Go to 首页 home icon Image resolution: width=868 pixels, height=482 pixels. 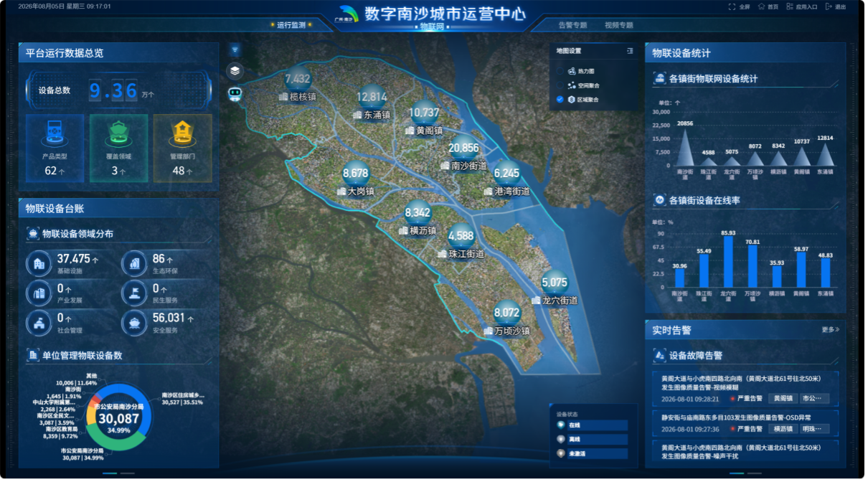(x=761, y=6)
